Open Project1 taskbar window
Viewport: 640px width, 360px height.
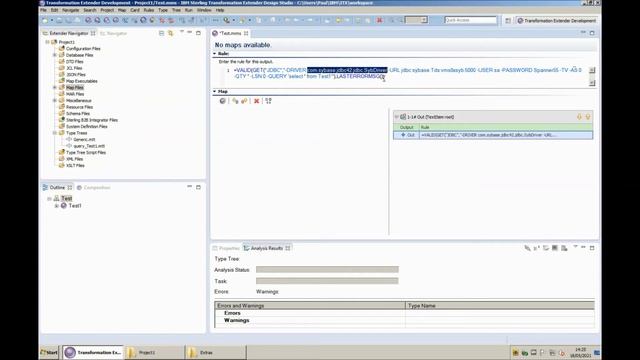tap(154, 352)
